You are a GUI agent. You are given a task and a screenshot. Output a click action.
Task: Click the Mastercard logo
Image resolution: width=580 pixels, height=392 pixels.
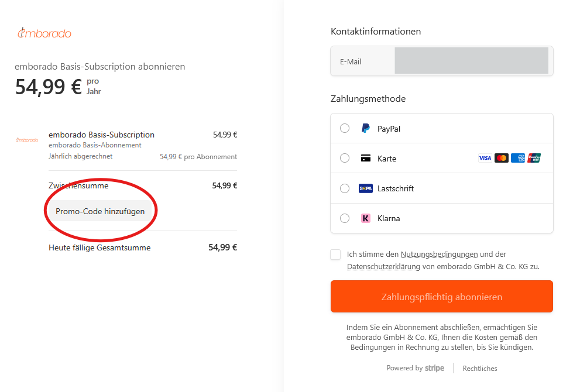point(501,158)
